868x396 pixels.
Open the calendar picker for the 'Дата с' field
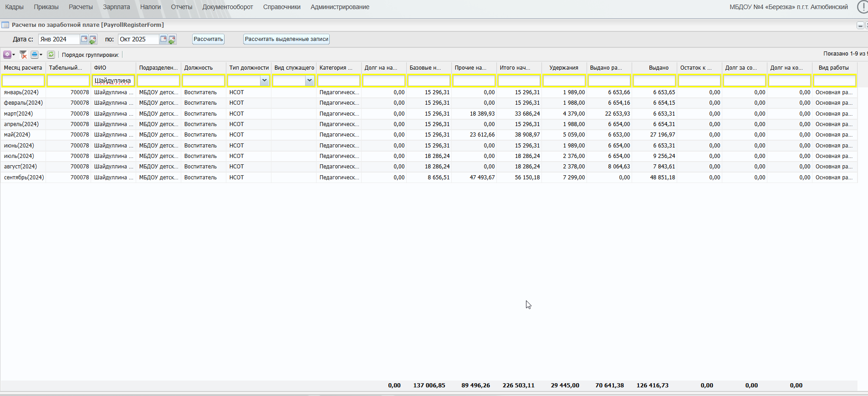click(x=84, y=39)
